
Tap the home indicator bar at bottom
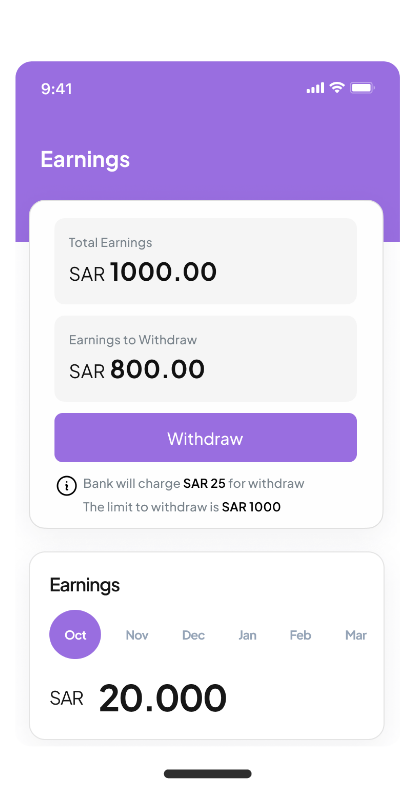(208, 773)
